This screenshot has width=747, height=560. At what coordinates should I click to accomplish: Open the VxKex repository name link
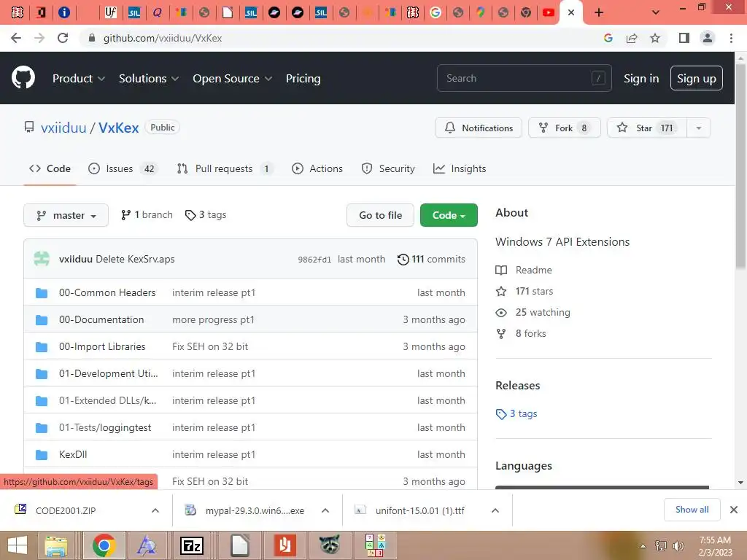click(119, 128)
